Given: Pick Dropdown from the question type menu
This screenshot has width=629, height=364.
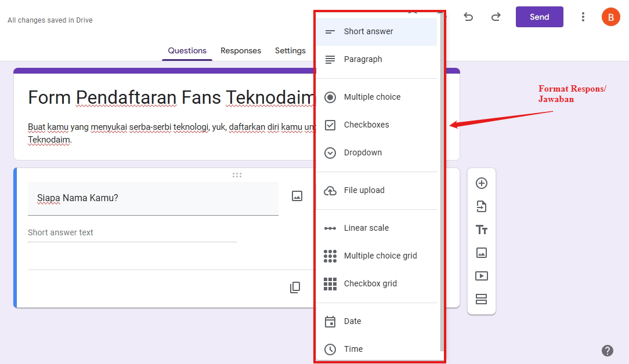Looking at the screenshot, I should pos(363,152).
